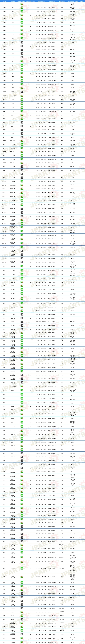Select the CORRADO model cell
The width and height of the screenshot is (85, 644).
tap(13, 386)
